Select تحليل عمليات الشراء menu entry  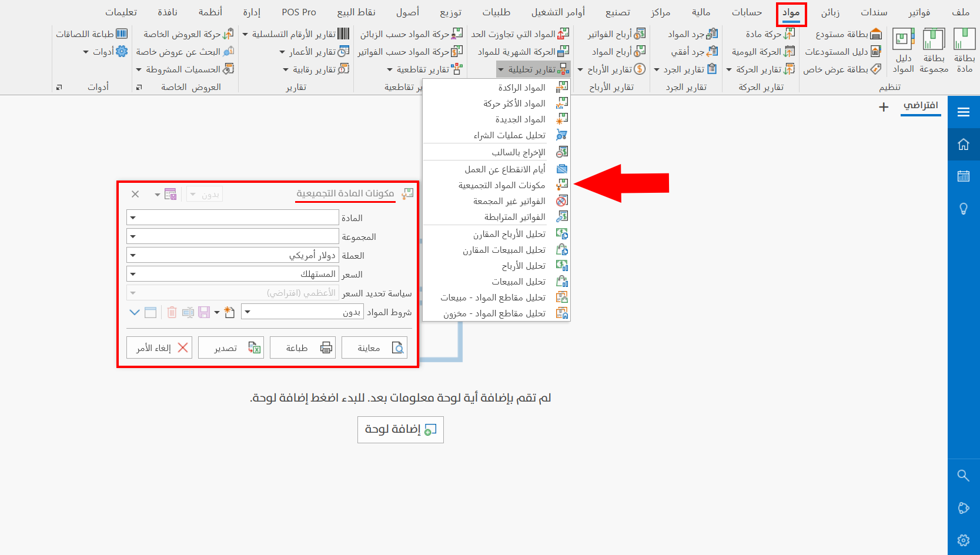click(496, 135)
